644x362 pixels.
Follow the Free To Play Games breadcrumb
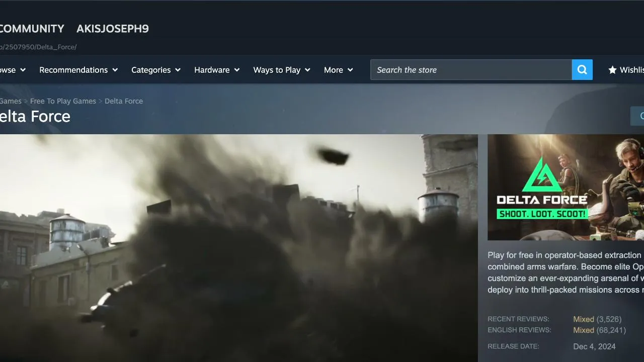point(63,101)
